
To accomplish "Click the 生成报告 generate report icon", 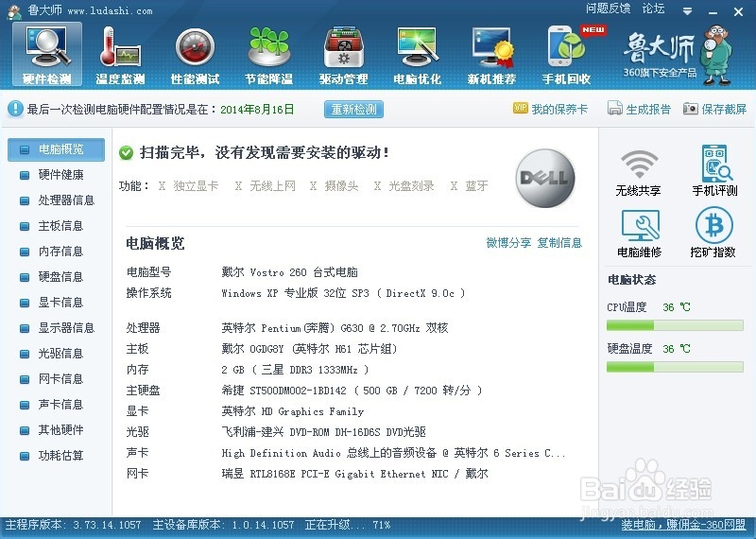I will pyautogui.click(x=615, y=109).
